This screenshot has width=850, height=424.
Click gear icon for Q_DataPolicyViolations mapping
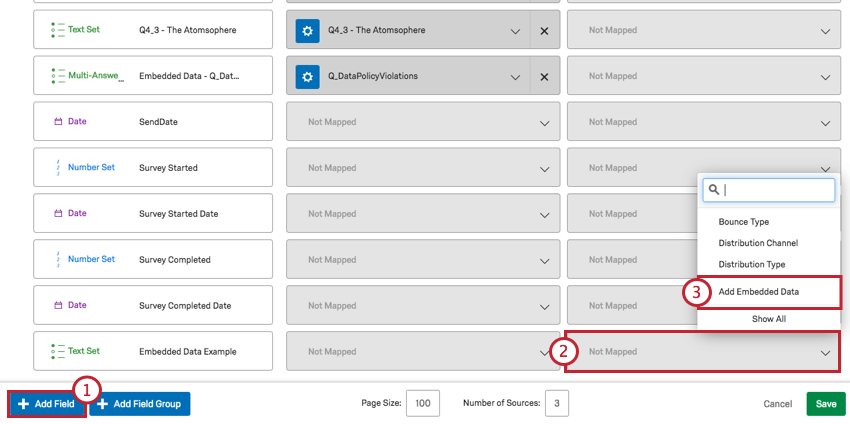pos(307,76)
